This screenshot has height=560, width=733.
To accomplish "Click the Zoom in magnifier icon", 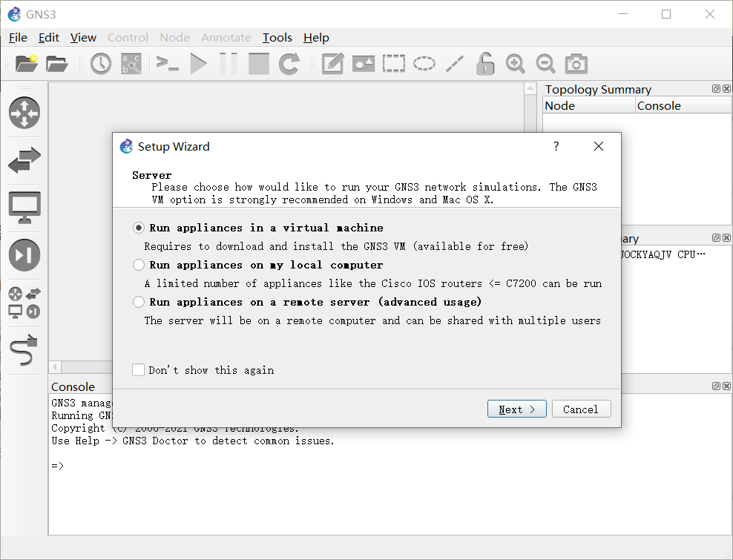I will coord(515,64).
